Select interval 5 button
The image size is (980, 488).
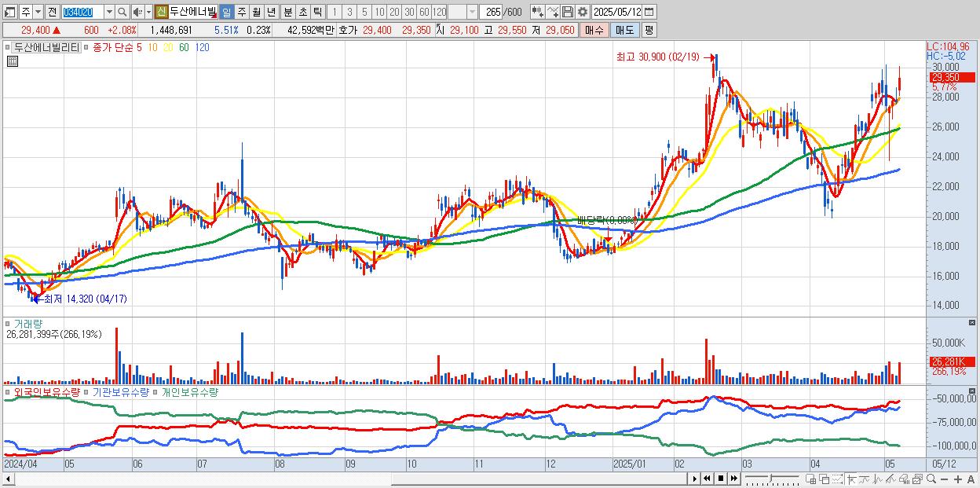pyautogui.click(x=364, y=13)
